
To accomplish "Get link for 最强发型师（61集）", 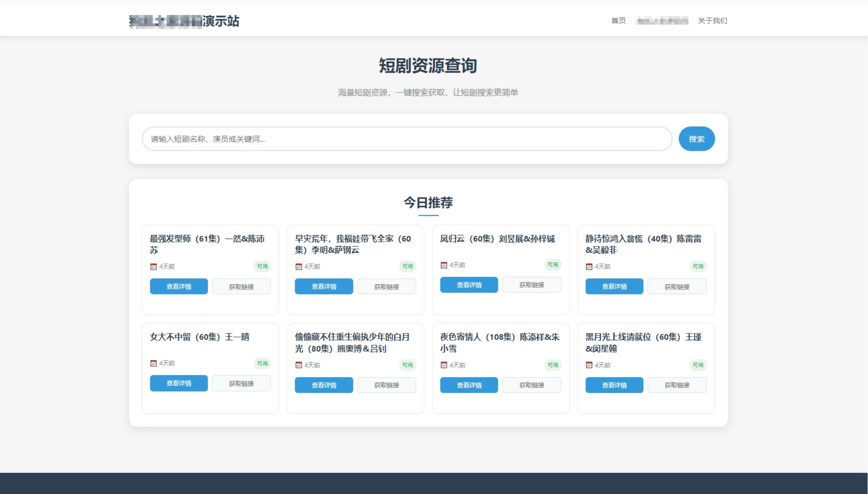I will pos(241,287).
